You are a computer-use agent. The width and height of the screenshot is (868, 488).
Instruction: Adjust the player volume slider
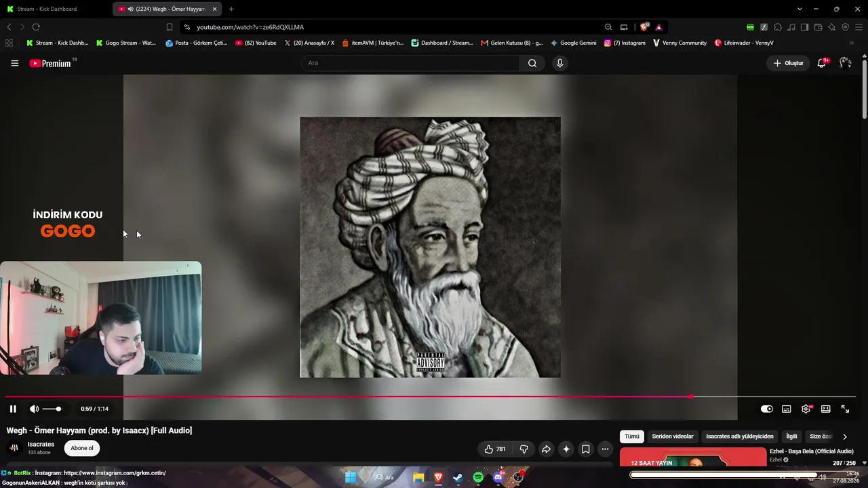point(53,409)
